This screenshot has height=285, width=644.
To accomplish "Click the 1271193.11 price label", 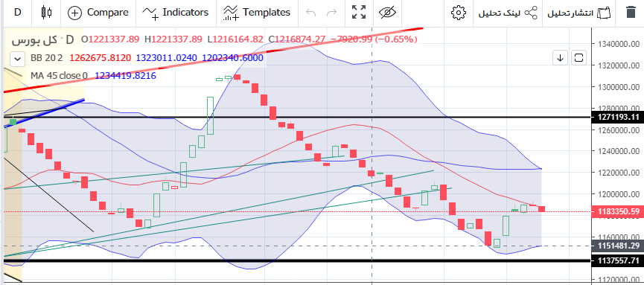I will tap(617, 117).
